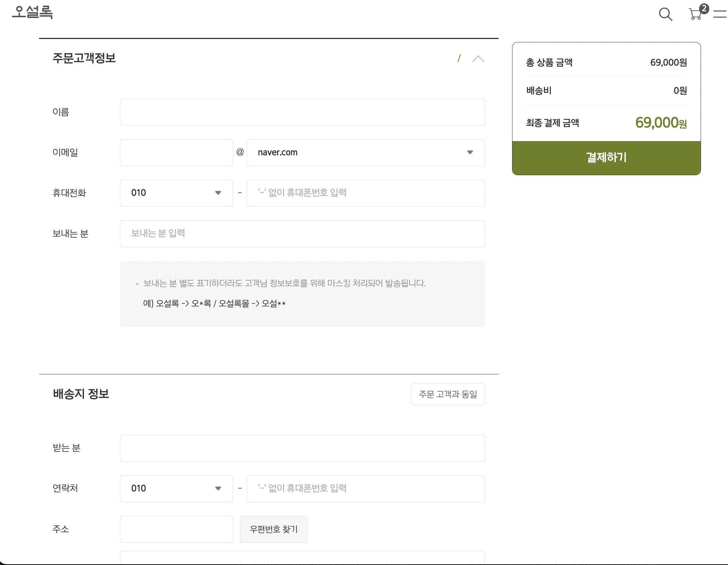Click the cart item count badge

[x=704, y=8]
